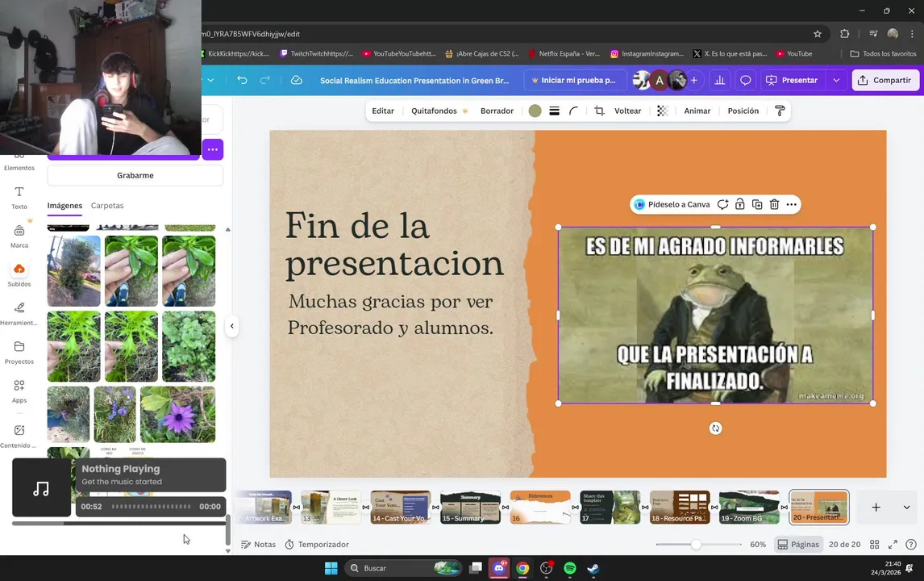Select page thumbnail 15 - Summary
924x581 pixels.
pos(470,508)
